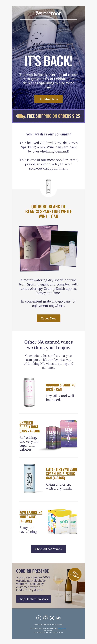Click the Twitter bird icon
The image size is (97, 644).
coord(52,618)
